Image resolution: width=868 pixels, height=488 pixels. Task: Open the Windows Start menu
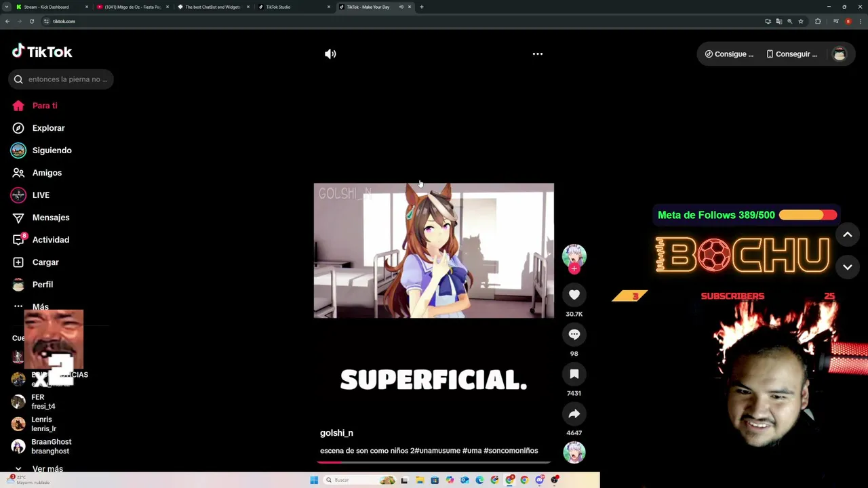click(314, 480)
